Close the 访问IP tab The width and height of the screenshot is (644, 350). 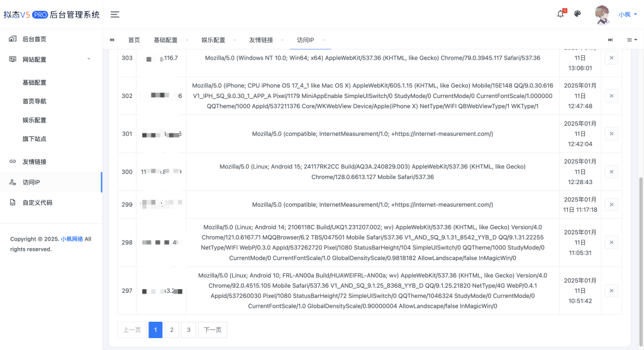(x=323, y=40)
